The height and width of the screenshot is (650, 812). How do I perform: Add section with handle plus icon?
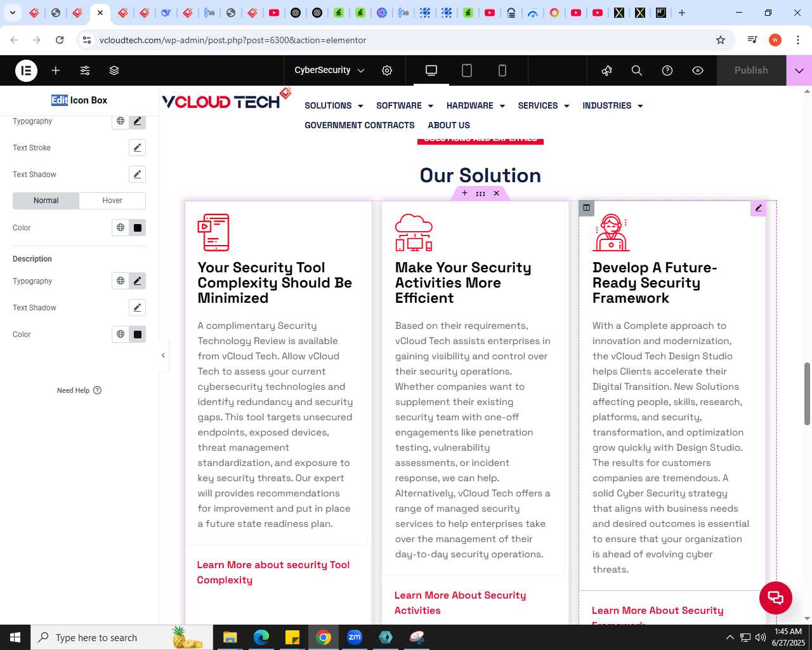click(464, 193)
